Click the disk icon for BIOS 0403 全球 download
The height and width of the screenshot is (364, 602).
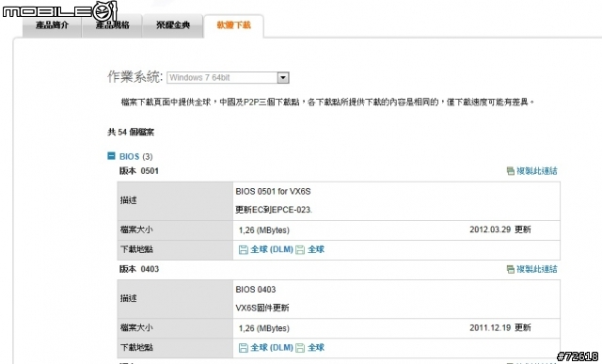[300, 348]
